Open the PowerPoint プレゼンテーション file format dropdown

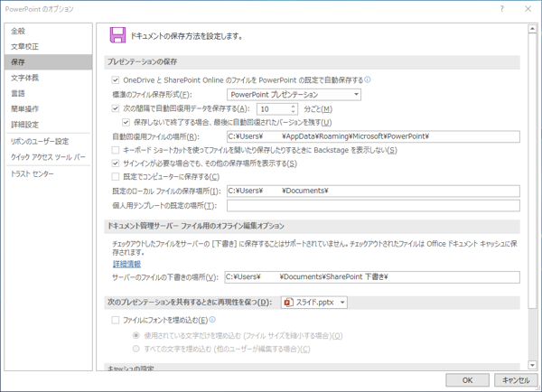[294, 94]
